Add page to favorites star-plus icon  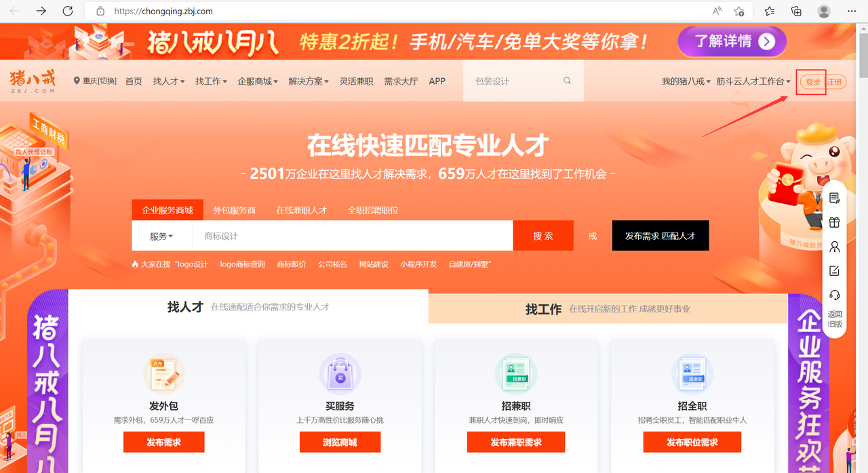[x=739, y=11]
